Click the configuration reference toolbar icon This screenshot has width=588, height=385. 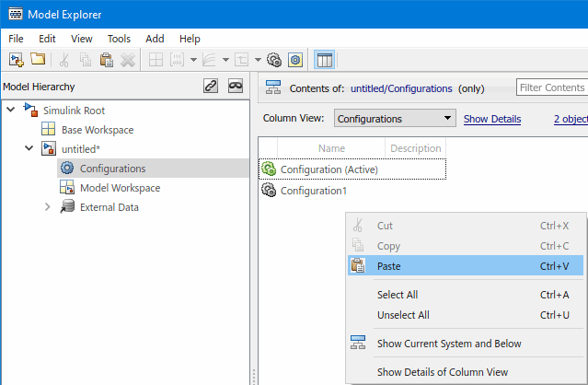(x=294, y=59)
